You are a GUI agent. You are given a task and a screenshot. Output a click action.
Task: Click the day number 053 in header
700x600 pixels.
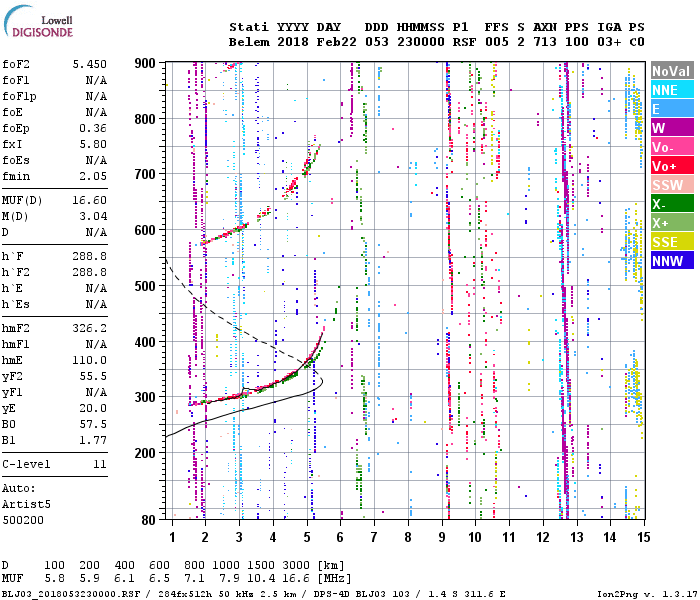coord(377,42)
